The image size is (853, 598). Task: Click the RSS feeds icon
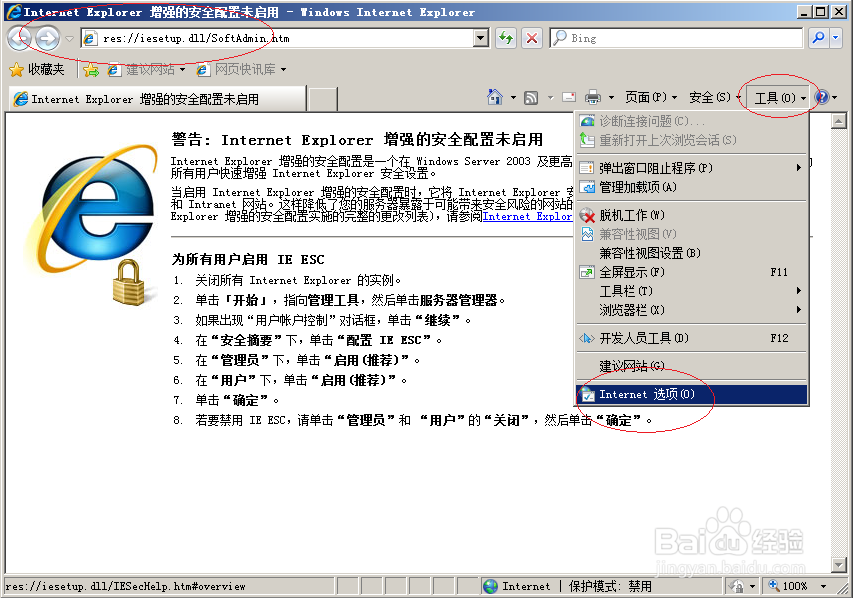point(531,98)
